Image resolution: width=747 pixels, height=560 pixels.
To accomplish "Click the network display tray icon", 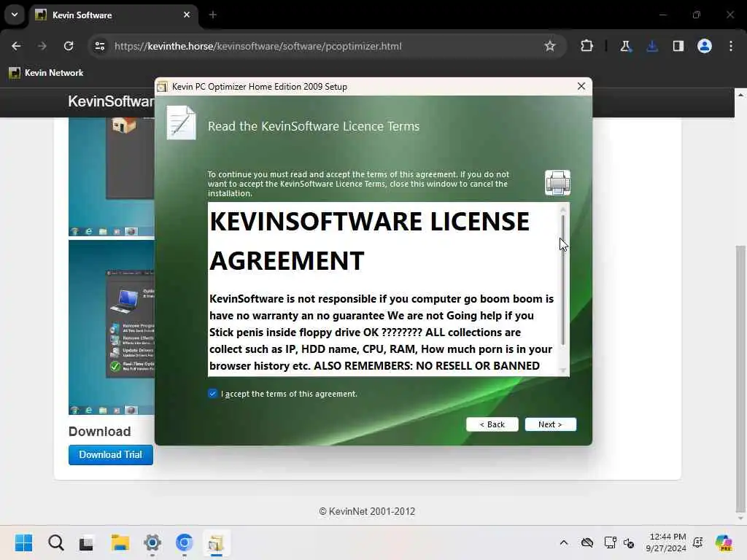I will 610,542.
